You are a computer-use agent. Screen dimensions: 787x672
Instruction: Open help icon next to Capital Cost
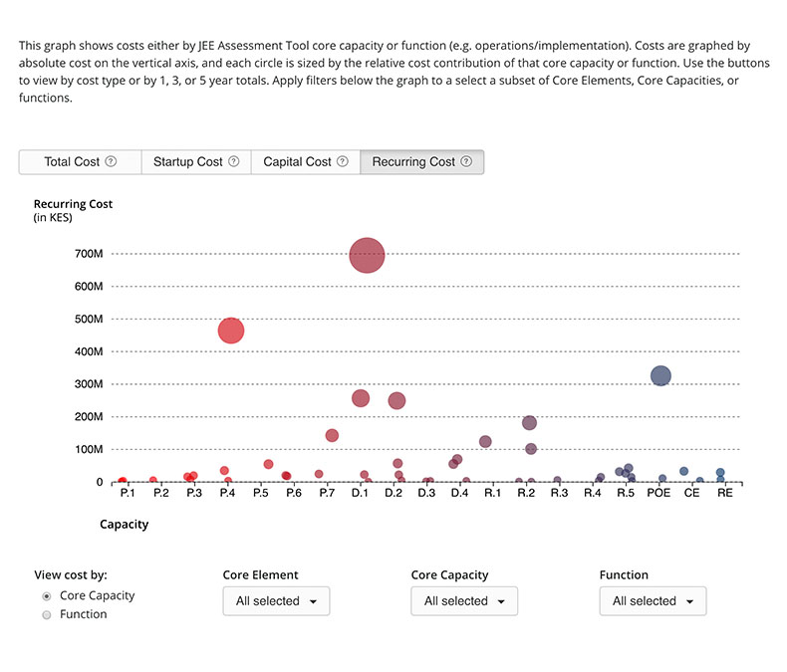(x=343, y=161)
